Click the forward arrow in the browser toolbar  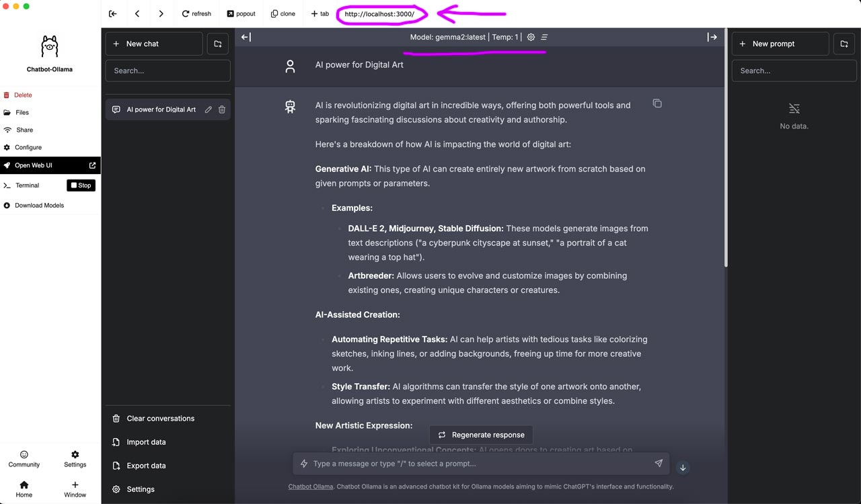tap(161, 13)
